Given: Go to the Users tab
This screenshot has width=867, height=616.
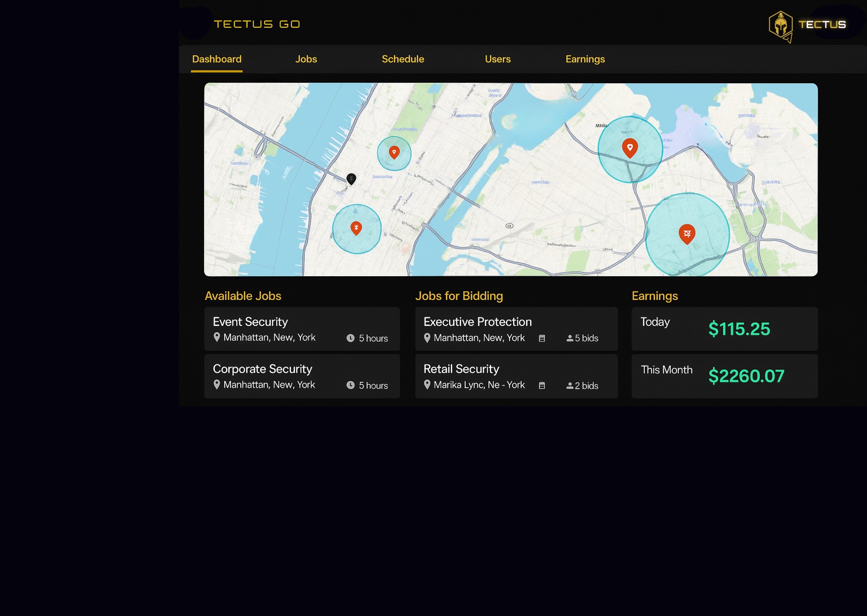Looking at the screenshot, I should coord(497,59).
